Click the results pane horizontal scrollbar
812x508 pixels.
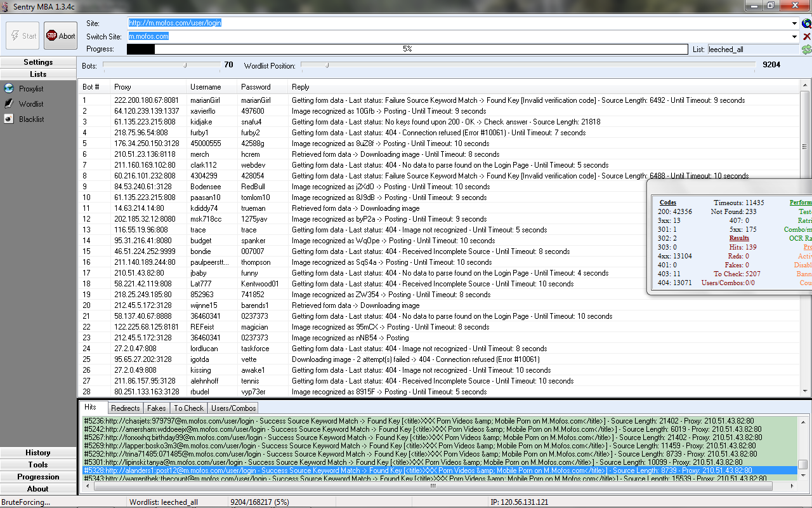pos(438,486)
